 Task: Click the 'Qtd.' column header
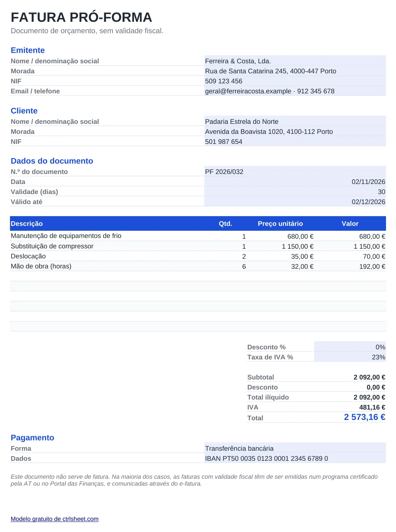pyautogui.click(x=225, y=223)
